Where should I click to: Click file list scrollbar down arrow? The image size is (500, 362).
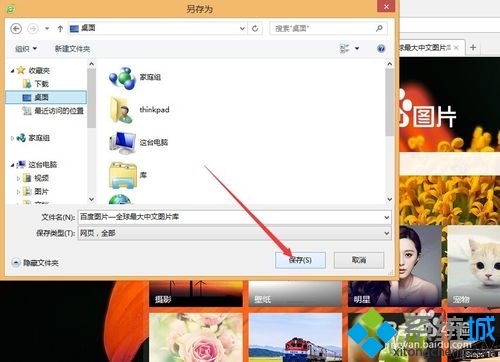(x=389, y=199)
